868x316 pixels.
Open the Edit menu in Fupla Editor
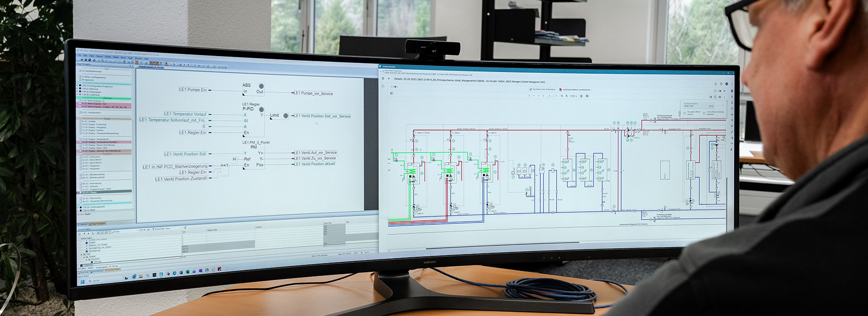point(85,56)
